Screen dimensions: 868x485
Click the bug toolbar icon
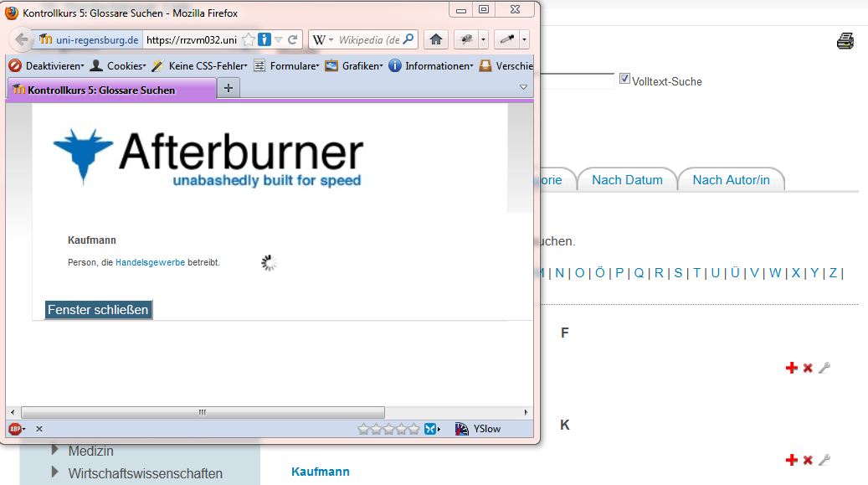(x=467, y=39)
